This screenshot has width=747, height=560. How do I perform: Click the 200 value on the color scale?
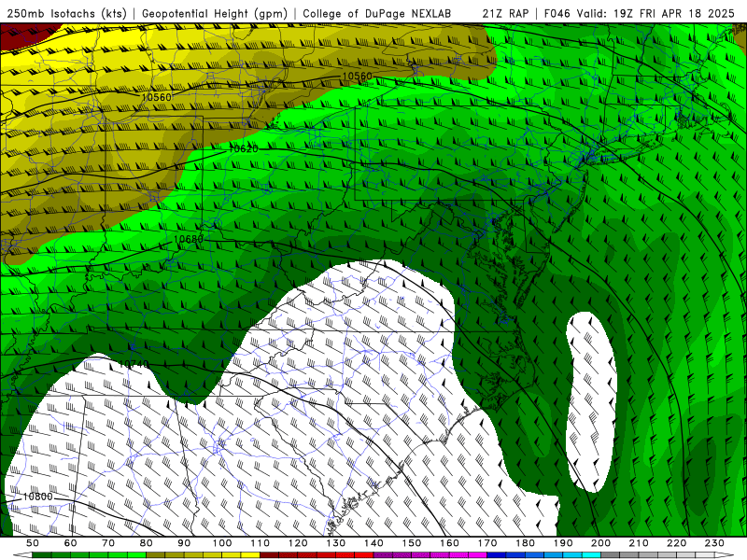coord(600,543)
